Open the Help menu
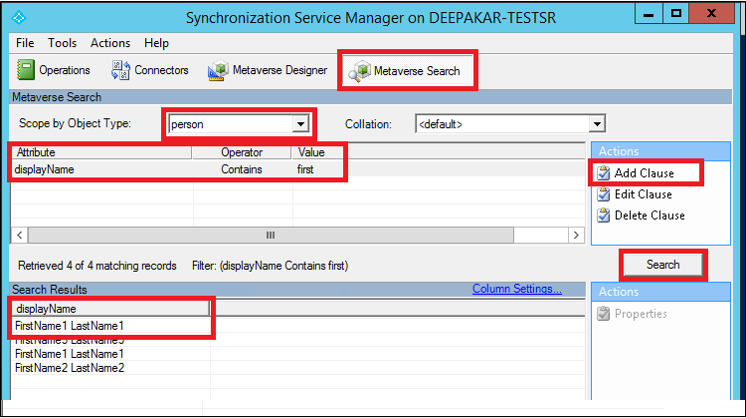This screenshot has height=418, width=746. 156,43
